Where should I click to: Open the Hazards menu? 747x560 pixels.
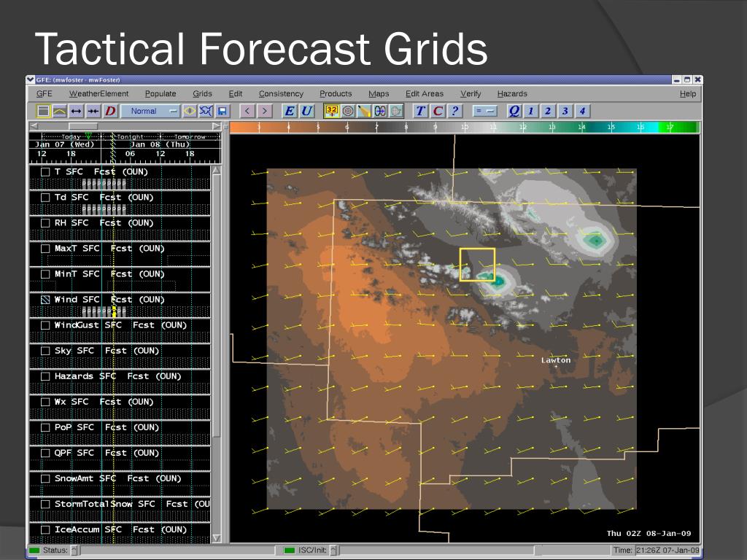click(512, 94)
